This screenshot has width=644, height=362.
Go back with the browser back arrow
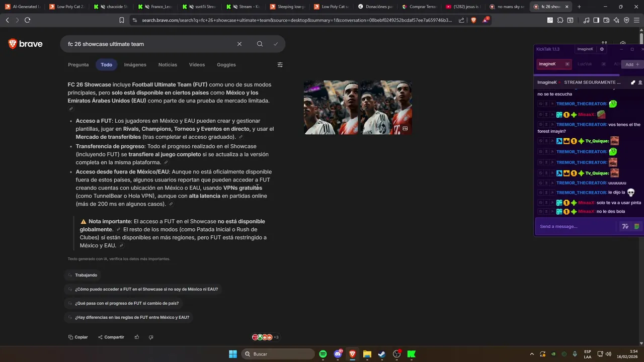tap(7, 20)
